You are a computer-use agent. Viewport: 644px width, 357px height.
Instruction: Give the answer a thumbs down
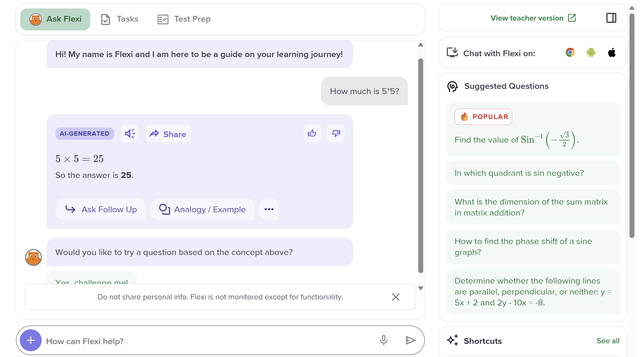pos(336,134)
